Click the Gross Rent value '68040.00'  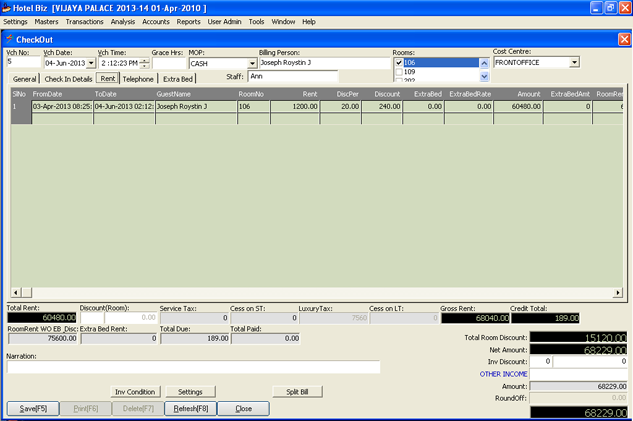[x=475, y=318]
